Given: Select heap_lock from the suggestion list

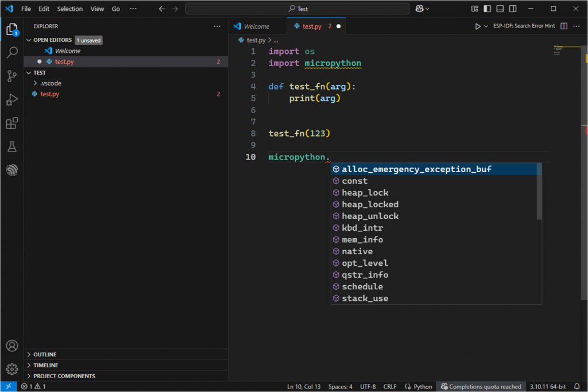Looking at the screenshot, I should coord(365,193).
